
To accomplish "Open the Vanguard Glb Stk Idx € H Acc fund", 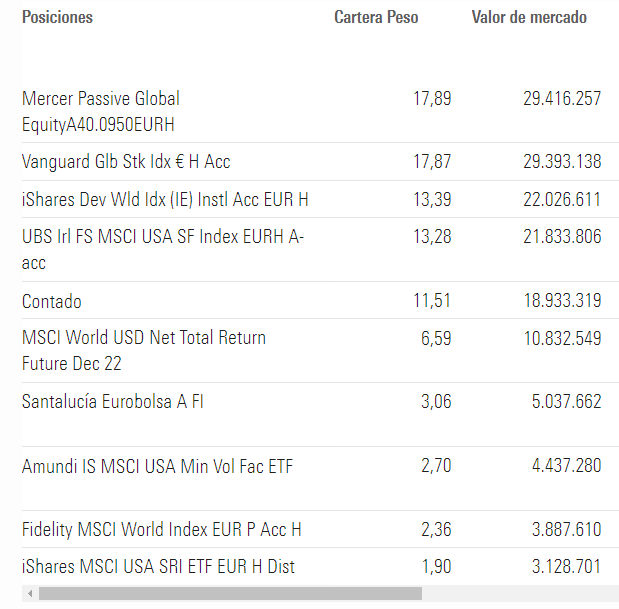I will point(126,161).
